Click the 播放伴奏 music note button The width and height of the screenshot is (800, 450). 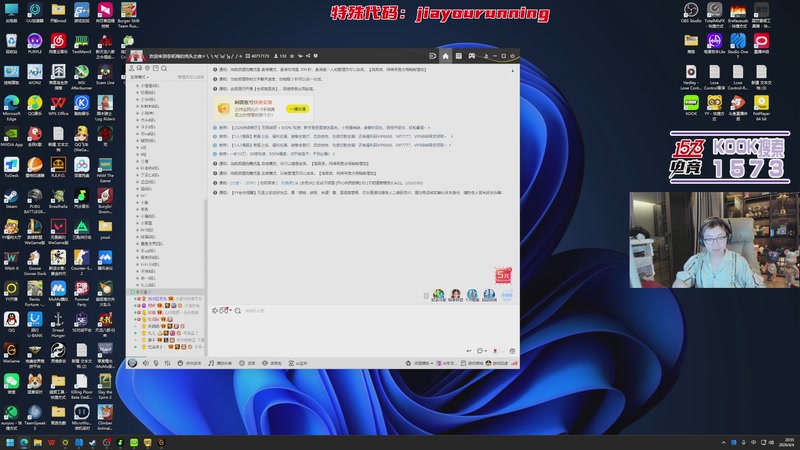pyautogui.click(x=220, y=363)
